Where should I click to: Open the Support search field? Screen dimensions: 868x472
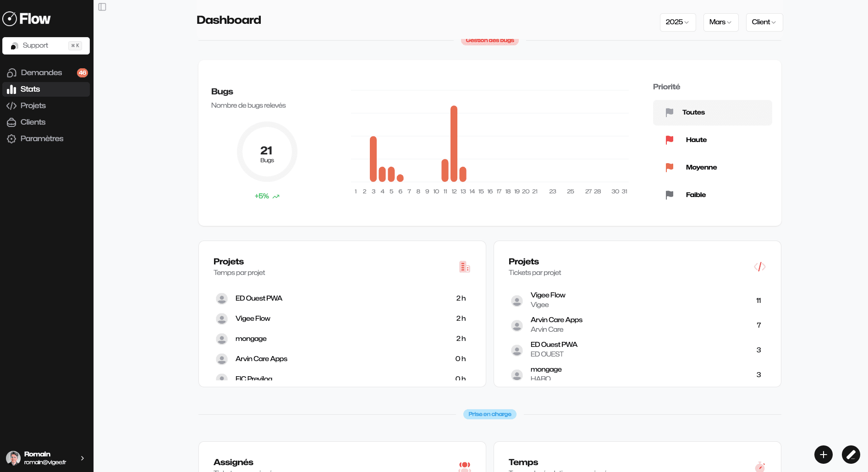pos(46,45)
